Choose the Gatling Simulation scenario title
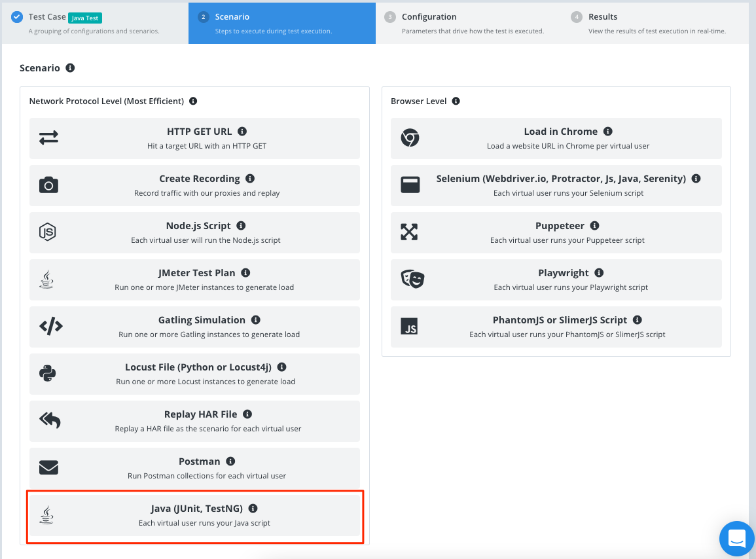The image size is (756, 559). point(202,320)
